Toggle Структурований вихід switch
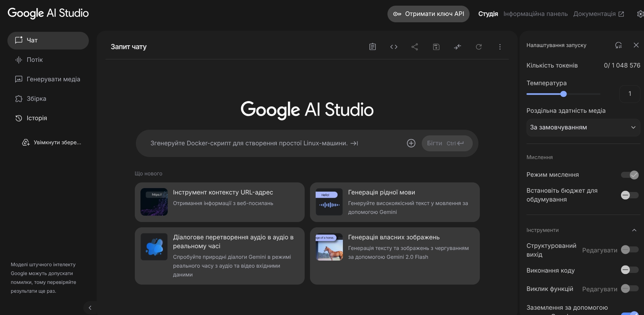The height and width of the screenshot is (315, 644). point(630,250)
